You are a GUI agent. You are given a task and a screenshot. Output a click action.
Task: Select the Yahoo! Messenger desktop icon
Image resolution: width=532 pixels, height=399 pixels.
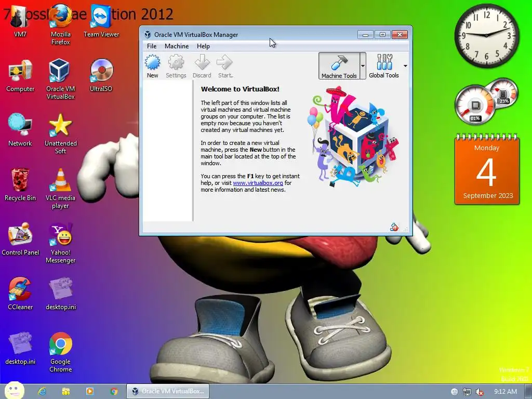(60, 243)
